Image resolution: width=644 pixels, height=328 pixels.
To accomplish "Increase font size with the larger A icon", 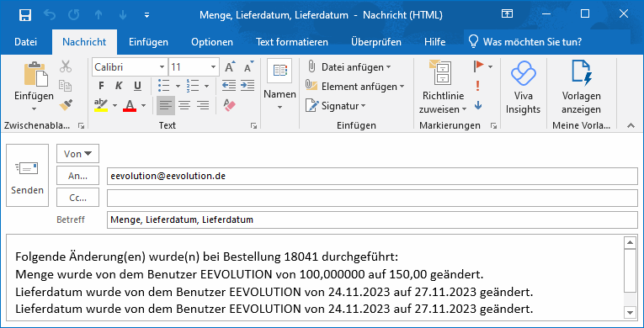I will click(230, 66).
